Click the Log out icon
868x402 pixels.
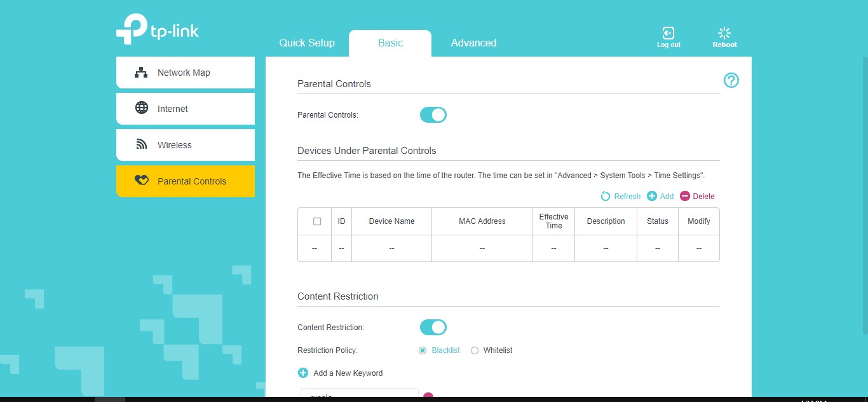[x=668, y=33]
